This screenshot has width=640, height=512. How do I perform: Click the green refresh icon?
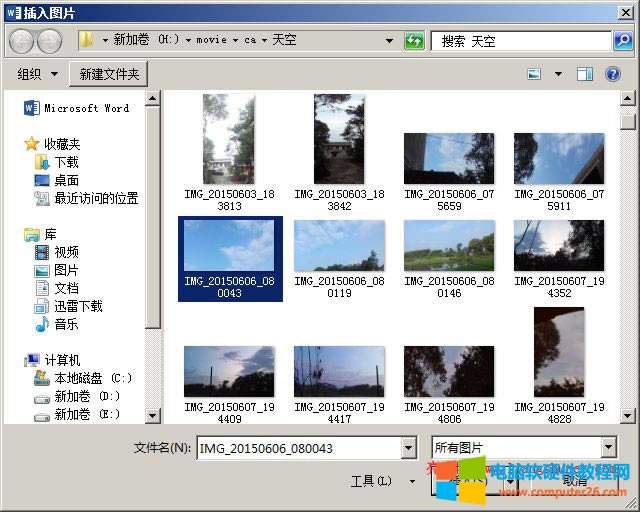click(x=414, y=41)
